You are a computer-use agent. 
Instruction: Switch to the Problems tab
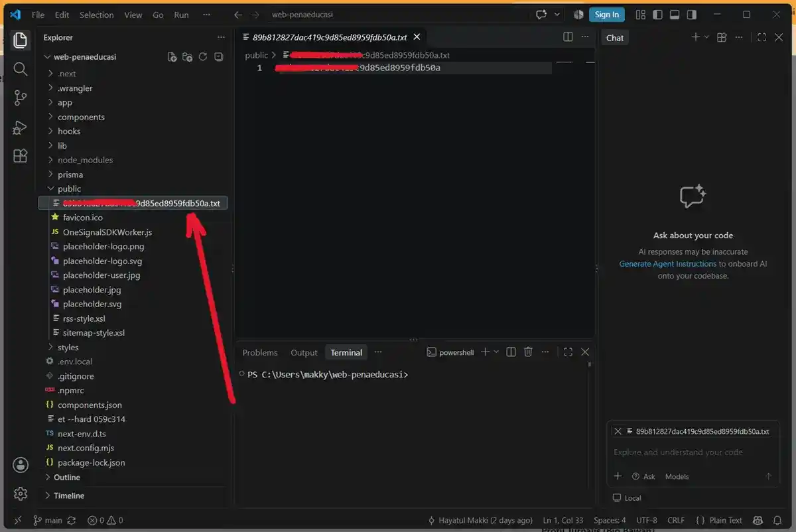260,353
